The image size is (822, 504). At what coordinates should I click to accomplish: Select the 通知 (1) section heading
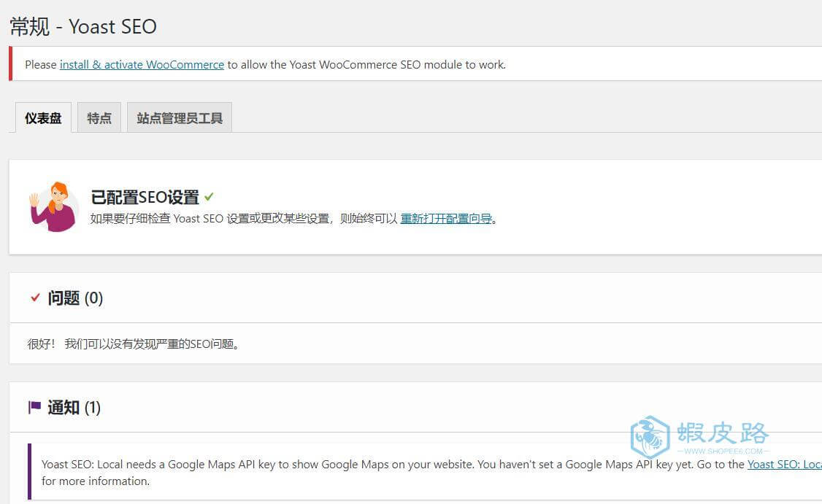[x=74, y=408]
